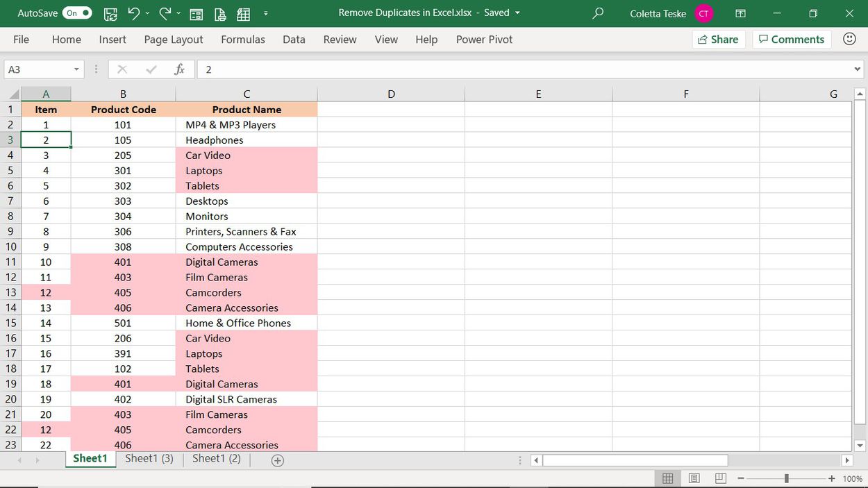Click cell with Printers, Scanners & Fax
Viewport: 868px width, 488px height.
click(x=247, y=231)
